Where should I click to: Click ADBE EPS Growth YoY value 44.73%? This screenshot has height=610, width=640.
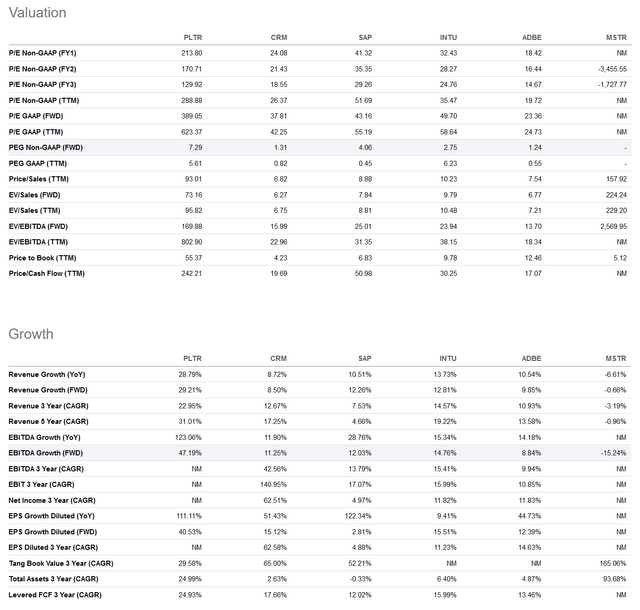pos(529,516)
